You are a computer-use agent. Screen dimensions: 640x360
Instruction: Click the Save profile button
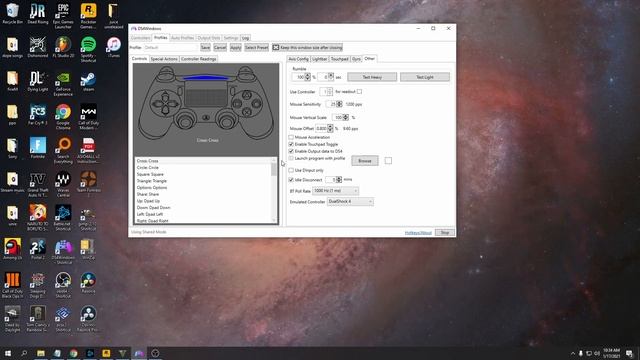205,48
